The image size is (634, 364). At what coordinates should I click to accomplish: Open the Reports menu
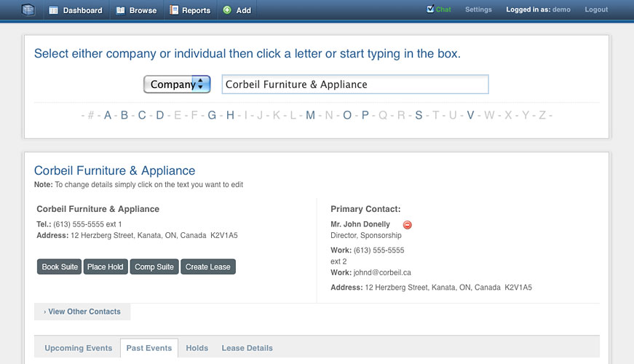[196, 10]
